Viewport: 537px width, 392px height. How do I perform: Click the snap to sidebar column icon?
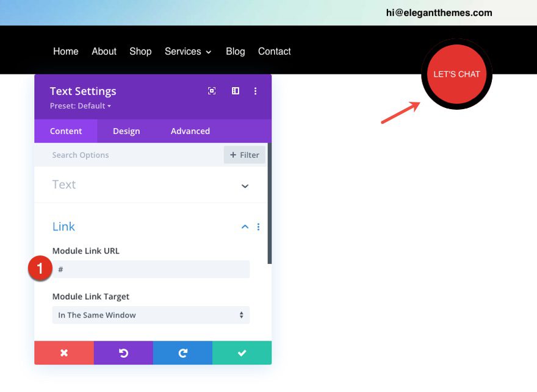[236, 91]
